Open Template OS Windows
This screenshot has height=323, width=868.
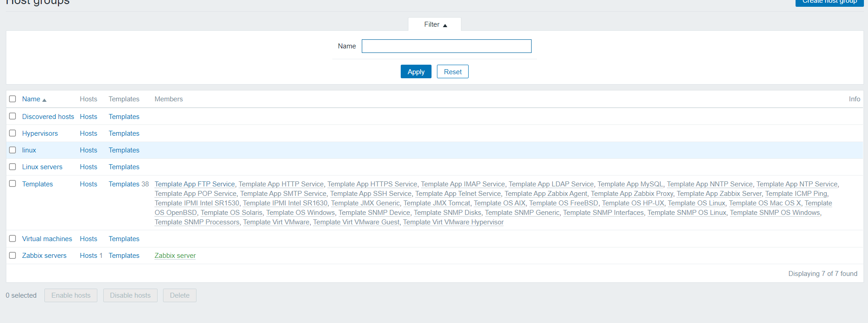pyautogui.click(x=301, y=213)
